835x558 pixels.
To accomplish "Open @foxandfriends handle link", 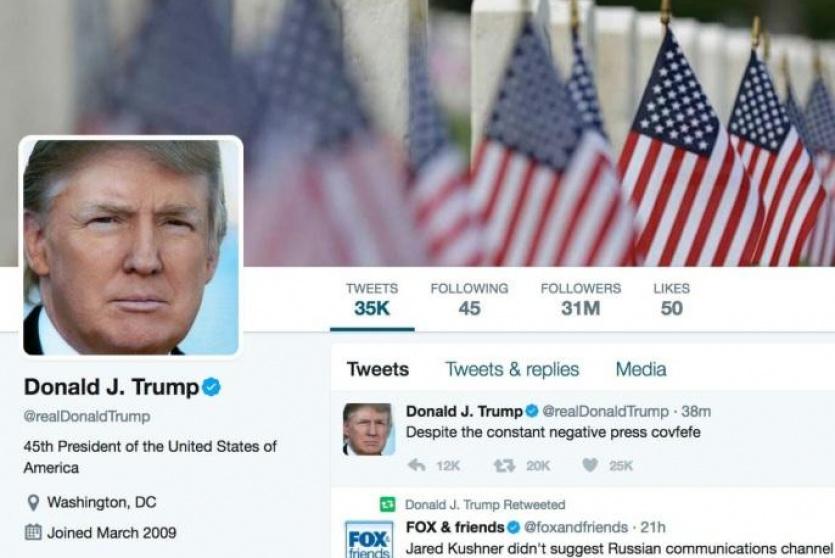I will pyautogui.click(x=576, y=527).
